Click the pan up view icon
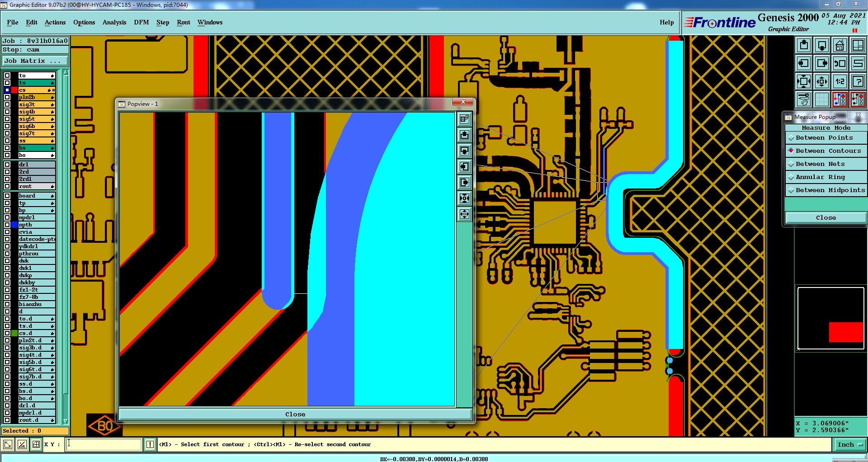Screen dimensions: 868x462 pos(804,45)
